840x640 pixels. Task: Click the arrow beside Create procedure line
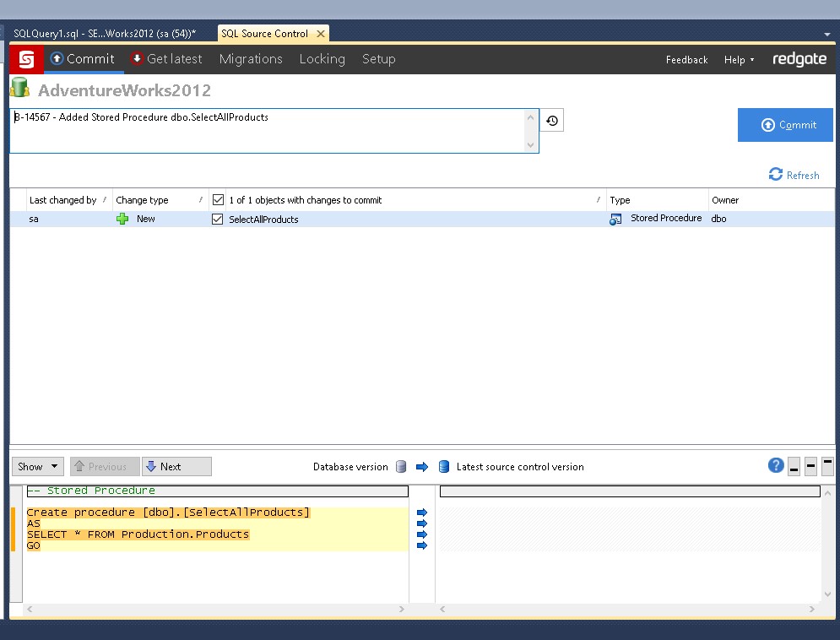(x=422, y=513)
